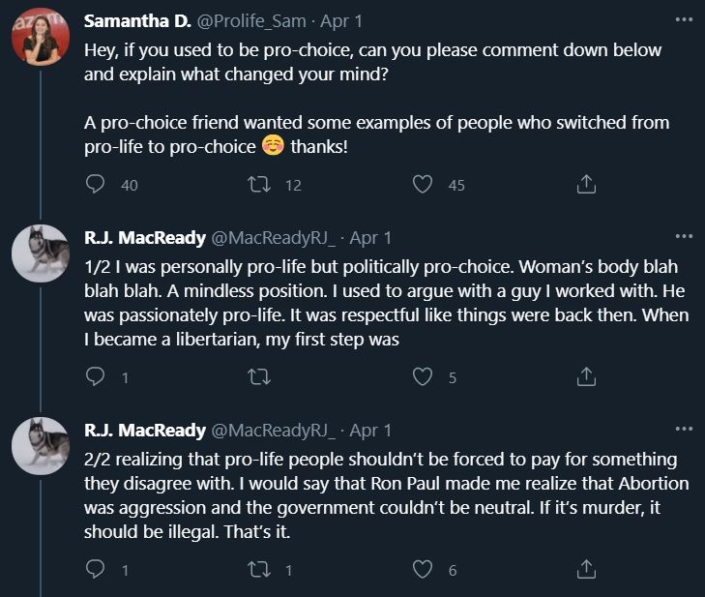Open more options on MacReady's 2/2 tweet

[x=683, y=429]
